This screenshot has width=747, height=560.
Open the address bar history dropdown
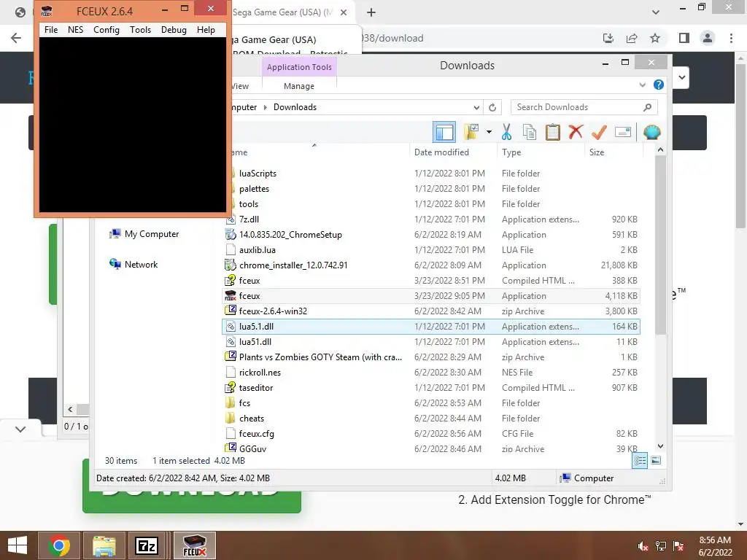pyautogui.click(x=476, y=107)
